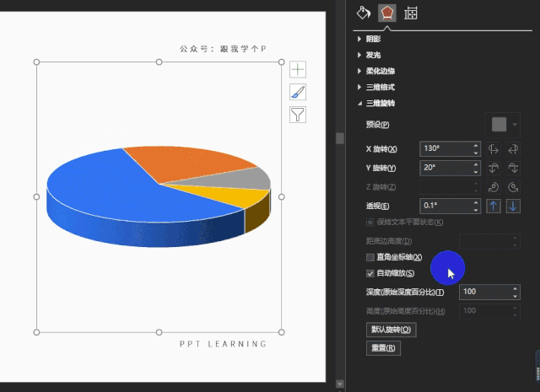Open the 预设 rotation preset dropdown

[503, 125]
